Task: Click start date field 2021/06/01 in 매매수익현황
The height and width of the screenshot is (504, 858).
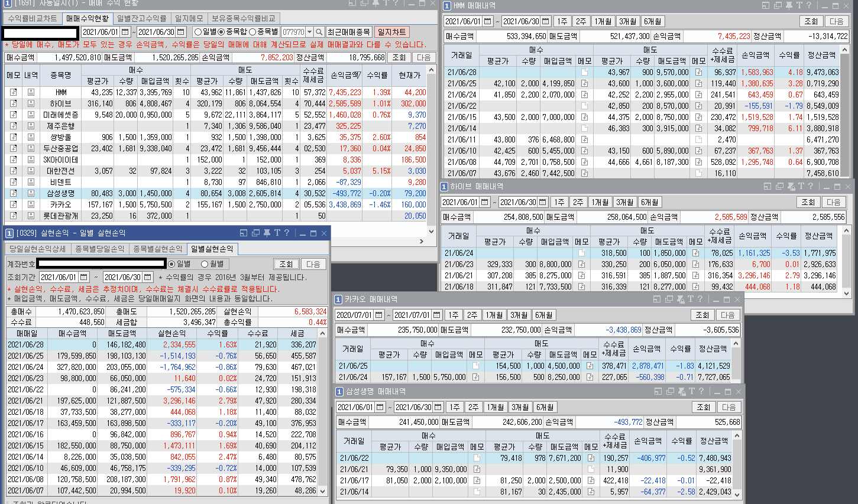Action: pos(101,32)
